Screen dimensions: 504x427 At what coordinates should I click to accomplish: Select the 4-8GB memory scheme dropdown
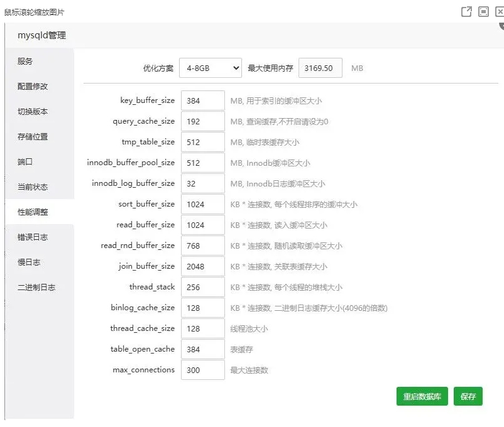(x=211, y=67)
